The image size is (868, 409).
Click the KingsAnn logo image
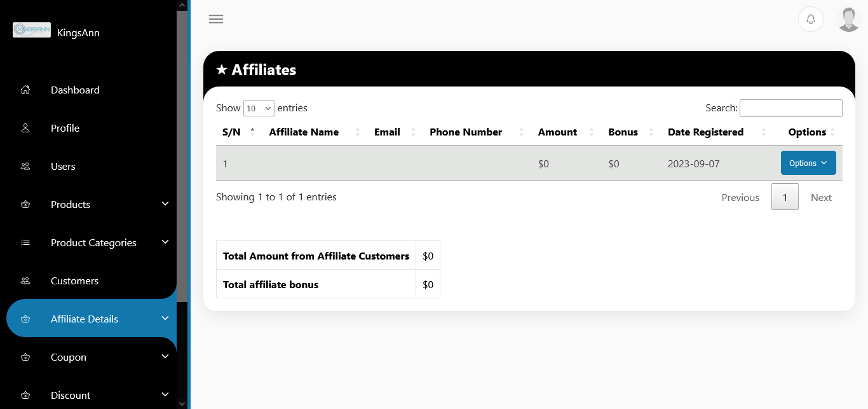(32, 30)
